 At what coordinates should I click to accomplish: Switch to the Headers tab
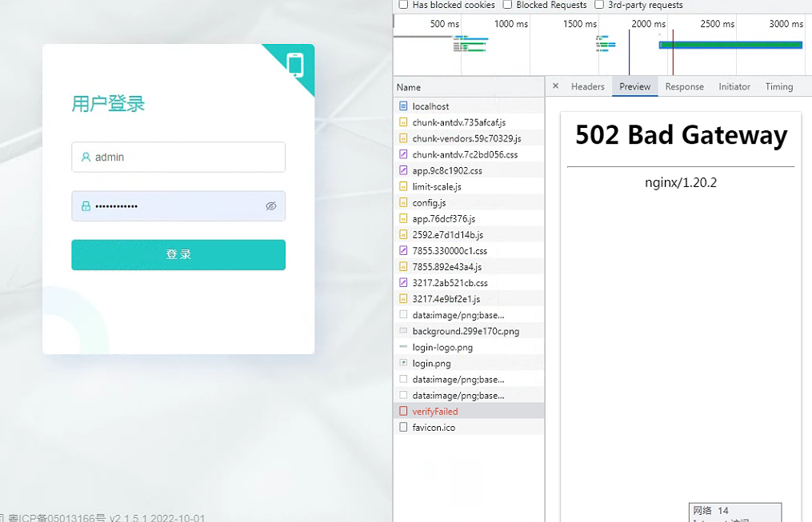[587, 86]
